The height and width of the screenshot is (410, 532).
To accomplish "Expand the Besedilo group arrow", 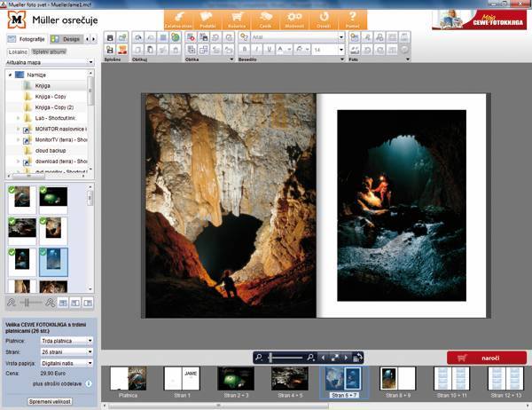I will point(342,59).
